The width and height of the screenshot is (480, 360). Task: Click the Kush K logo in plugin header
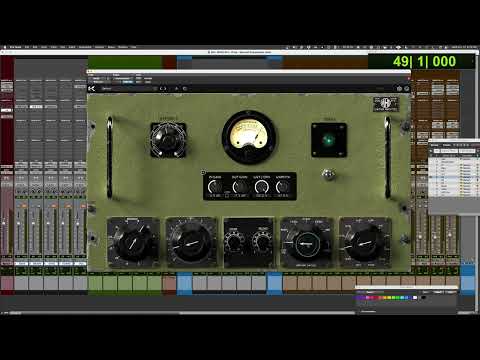tap(92, 89)
